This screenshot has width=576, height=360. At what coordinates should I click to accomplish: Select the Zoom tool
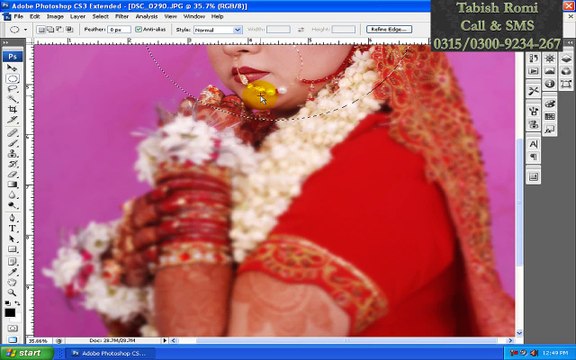click(x=12, y=293)
